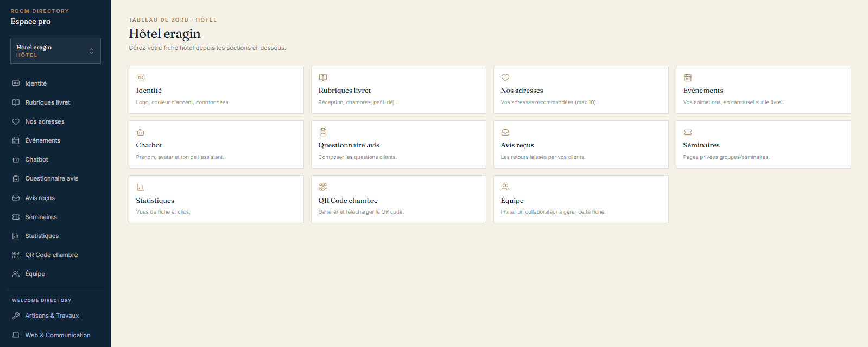The height and width of the screenshot is (347, 868).
Task: Click 'Vues de fiche et clics.' text
Action: (163, 212)
